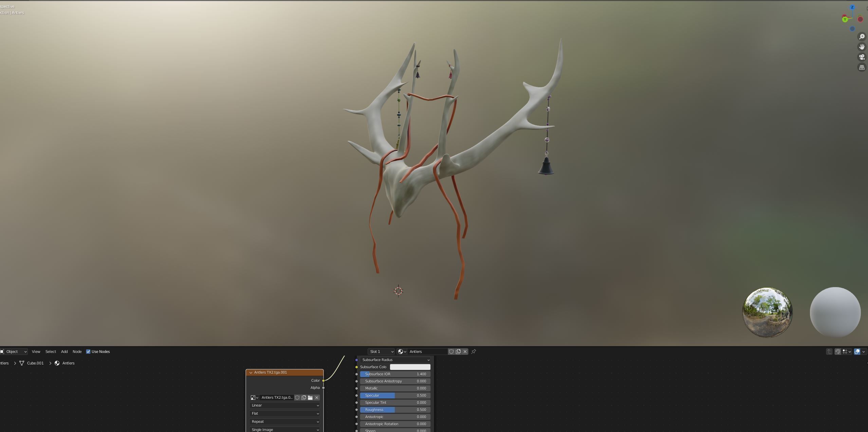Screen dimensions: 868x432
Task: Click the Color output socket of texture node
Action: (x=324, y=380)
